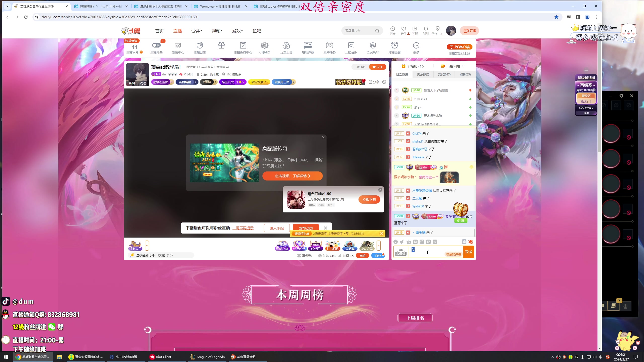Click 点击视频,了解详情 ad button
Screen dimensions: 644x362
click(292, 176)
